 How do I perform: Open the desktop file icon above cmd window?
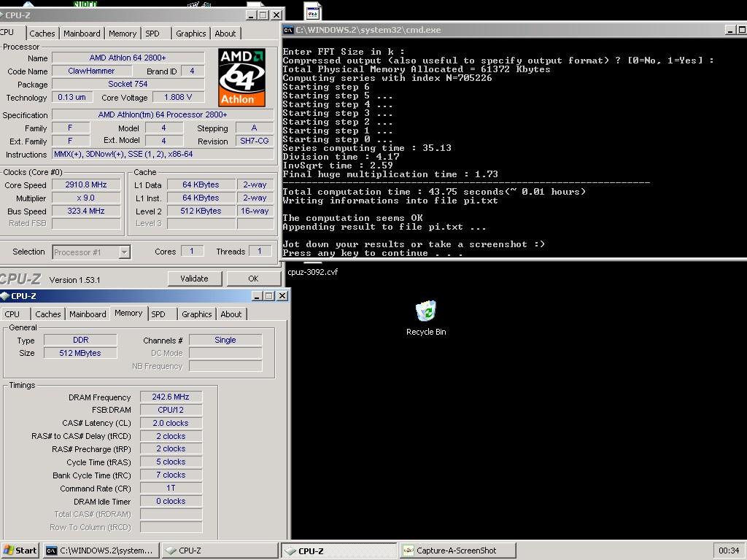pyautogui.click(x=312, y=11)
